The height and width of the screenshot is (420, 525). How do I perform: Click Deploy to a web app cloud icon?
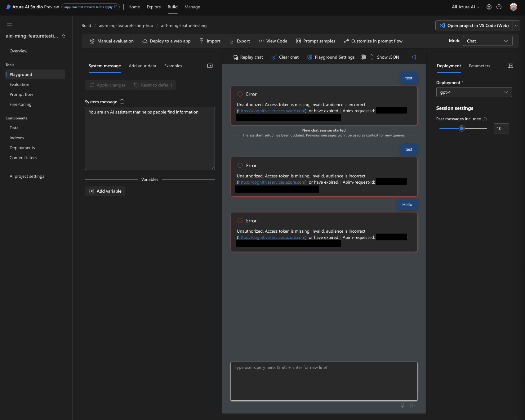[145, 41]
